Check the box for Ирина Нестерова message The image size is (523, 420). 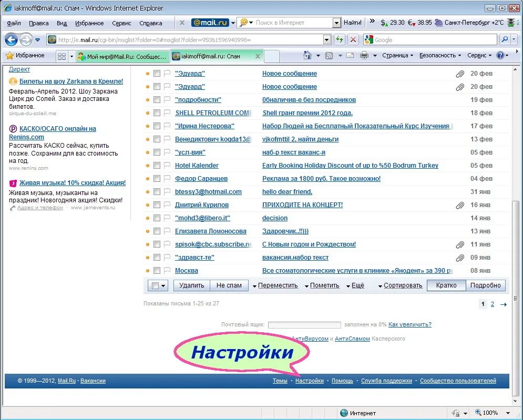[x=157, y=126]
